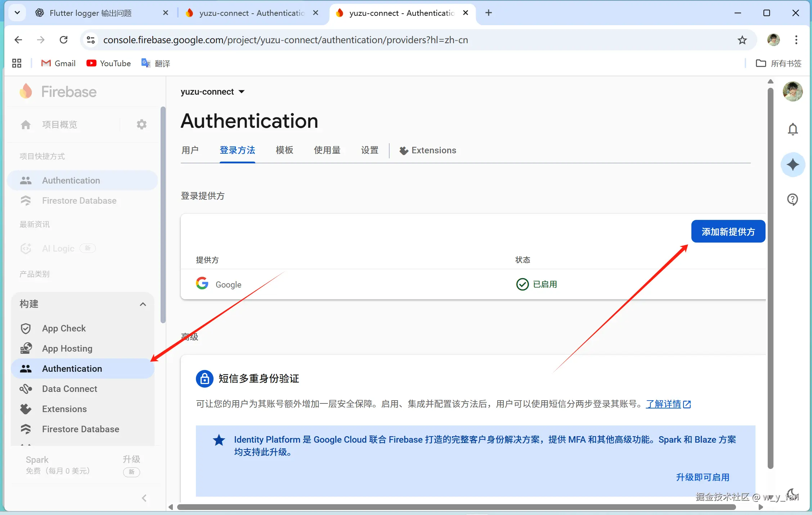Image resolution: width=812 pixels, height=515 pixels.
Task: Click the 已启用 status for Google
Action: click(537, 284)
